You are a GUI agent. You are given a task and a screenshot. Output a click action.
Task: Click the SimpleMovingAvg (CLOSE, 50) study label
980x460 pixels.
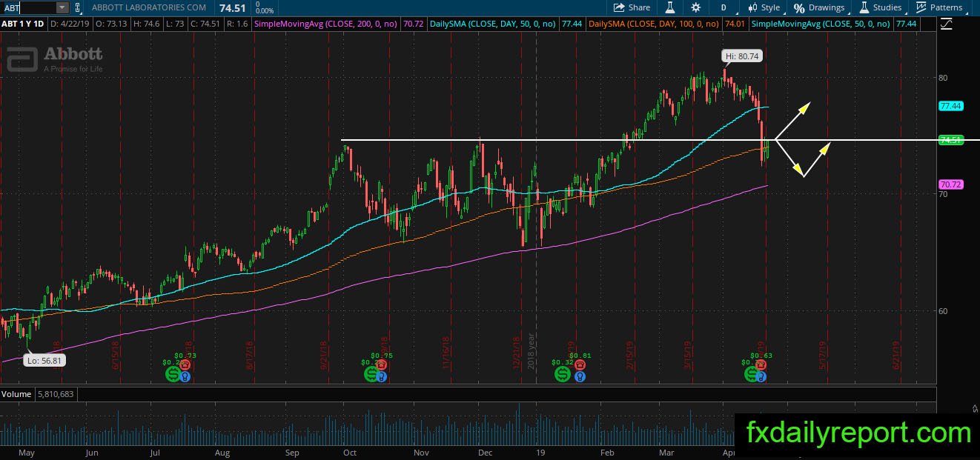[x=820, y=24]
